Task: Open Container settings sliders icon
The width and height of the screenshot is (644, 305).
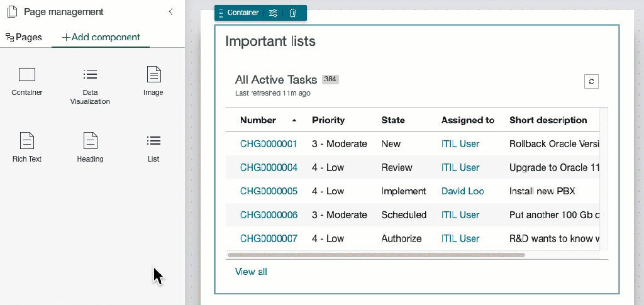Action: pyautogui.click(x=273, y=13)
